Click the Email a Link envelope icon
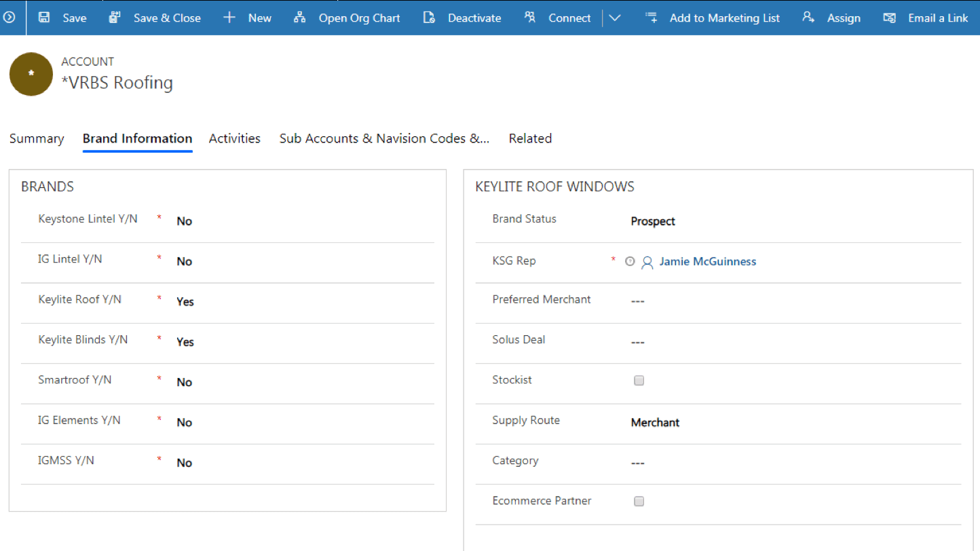The height and width of the screenshot is (551, 980). click(x=889, y=18)
